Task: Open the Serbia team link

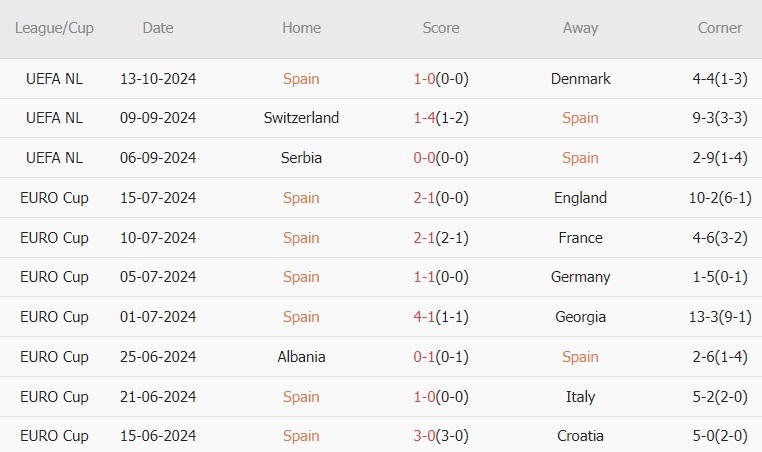Action: click(301, 158)
